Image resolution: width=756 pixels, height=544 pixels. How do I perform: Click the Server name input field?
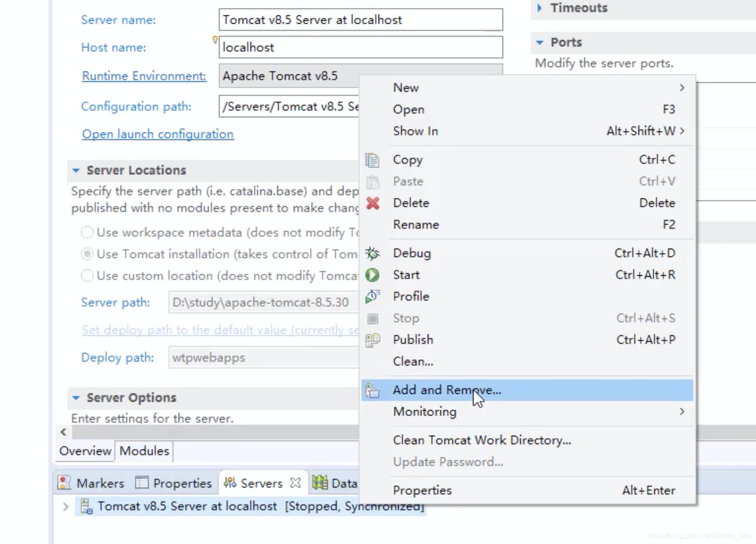pos(360,20)
